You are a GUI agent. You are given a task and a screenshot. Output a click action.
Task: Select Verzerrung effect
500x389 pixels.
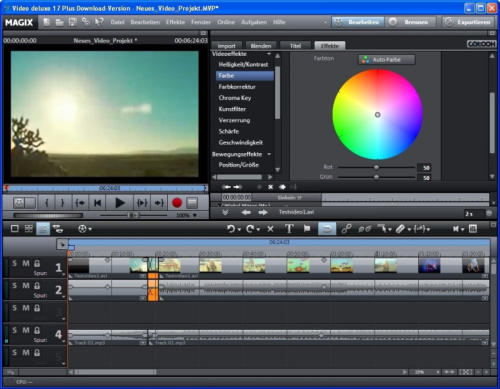(x=234, y=120)
